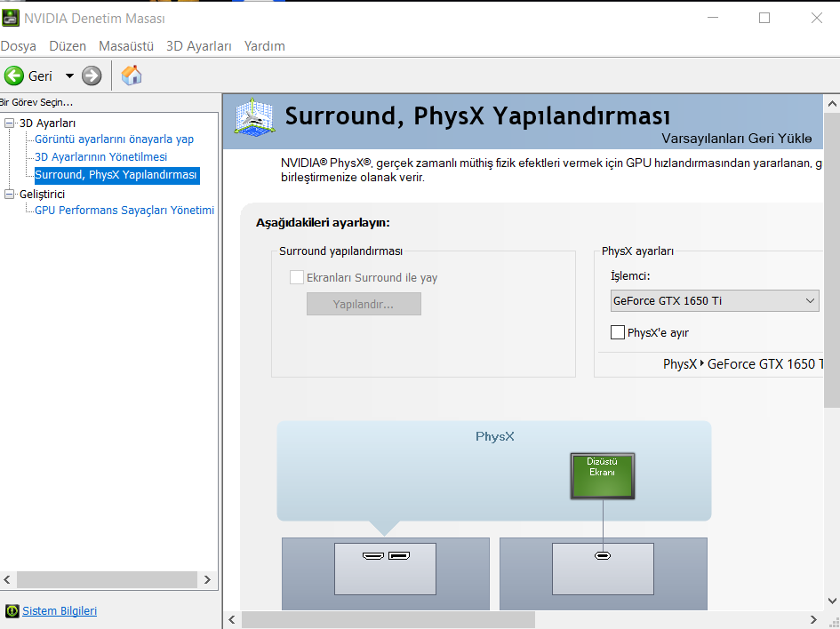
Task: Click the PhysX diagram title text
Action: tap(494, 436)
